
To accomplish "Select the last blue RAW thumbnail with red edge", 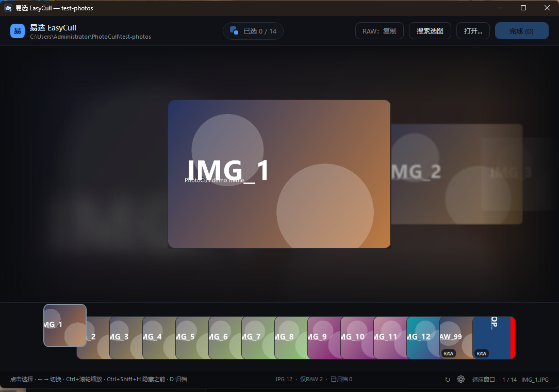I will 494,338.
